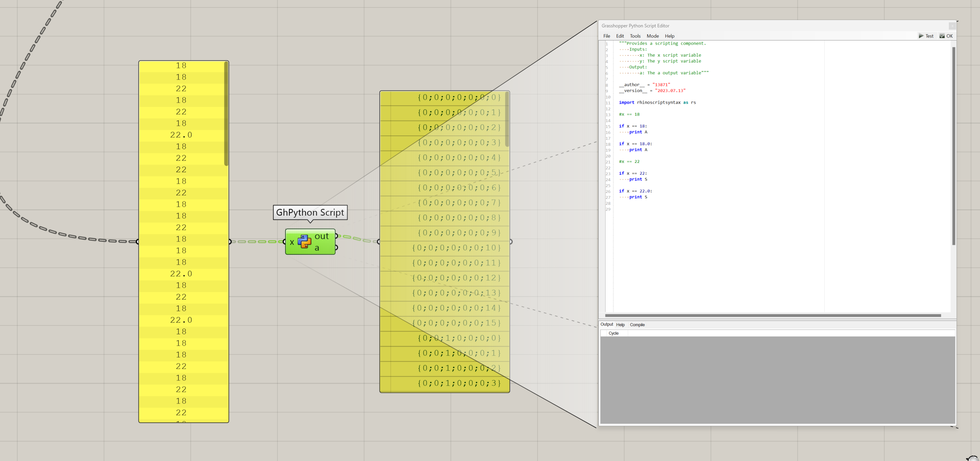Screen dimensions: 980x461
Task: Click yellow number panel's left input grip
Action: coord(138,242)
